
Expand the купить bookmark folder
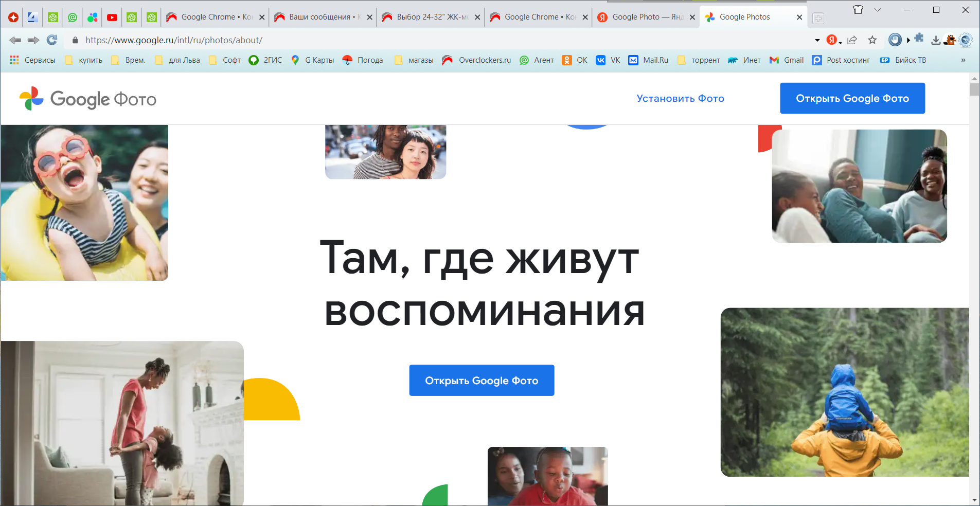pos(83,60)
